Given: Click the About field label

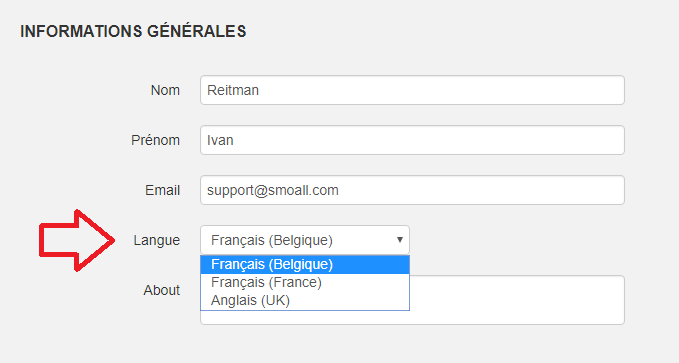Looking at the screenshot, I should click(x=162, y=290).
